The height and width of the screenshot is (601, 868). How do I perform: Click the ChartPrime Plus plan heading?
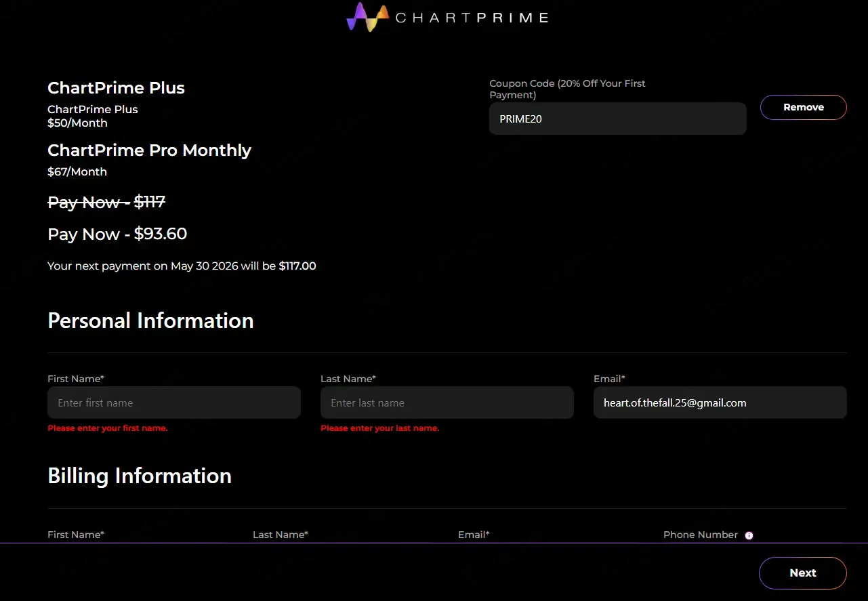116,87
